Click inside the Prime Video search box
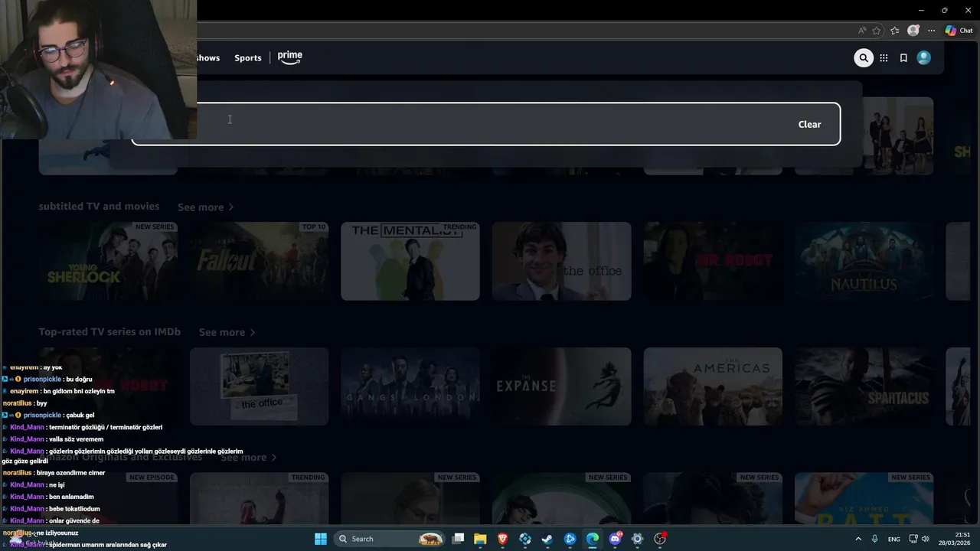 [x=485, y=124]
